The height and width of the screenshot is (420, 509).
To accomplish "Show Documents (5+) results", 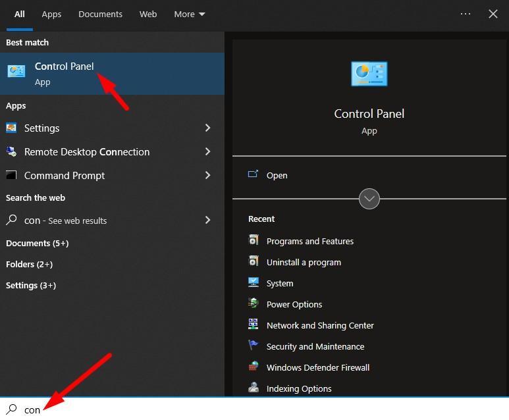I will point(37,243).
